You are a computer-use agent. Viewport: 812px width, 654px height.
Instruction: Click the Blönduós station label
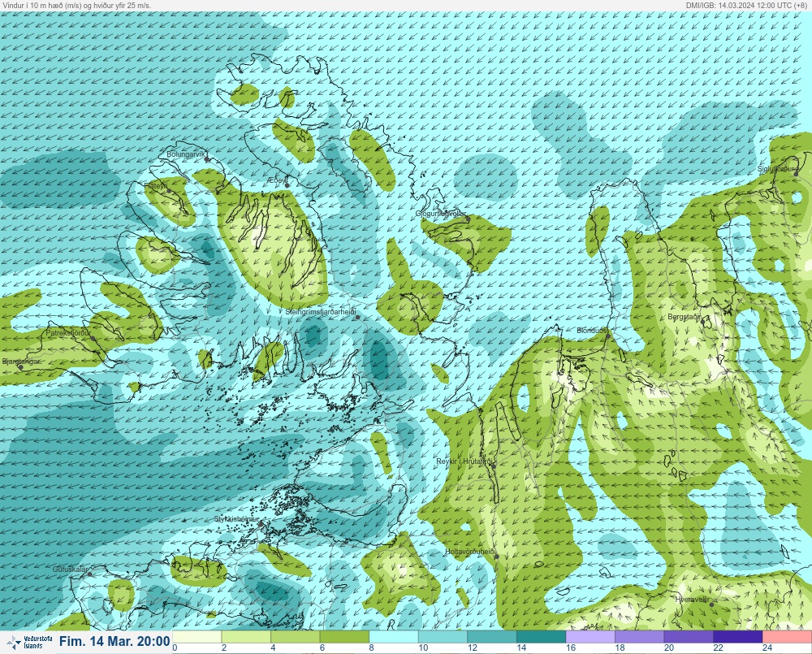click(x=592, y=331)
